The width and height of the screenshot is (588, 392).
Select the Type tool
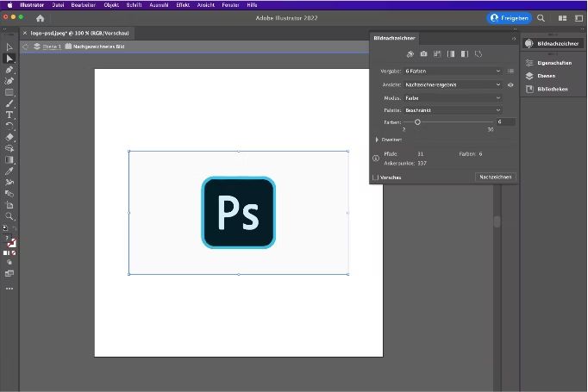click(9, 115)
